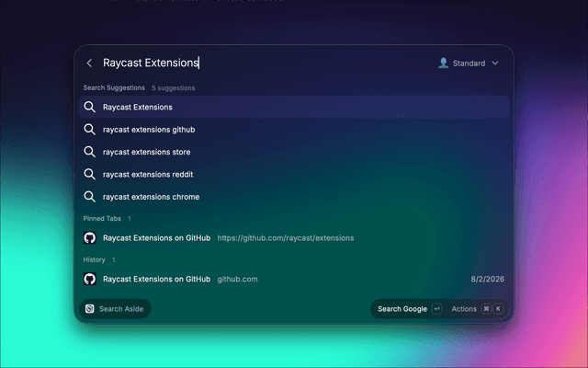Click magnifier icon beside raycast extensions store
This screenshot has height=368, width=588.
tap(89, 152)
